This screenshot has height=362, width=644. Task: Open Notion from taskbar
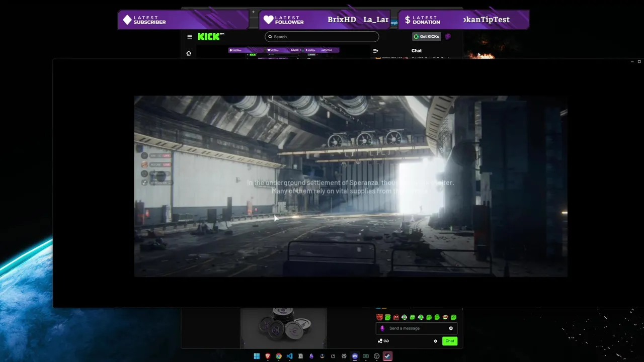(300, 356)
